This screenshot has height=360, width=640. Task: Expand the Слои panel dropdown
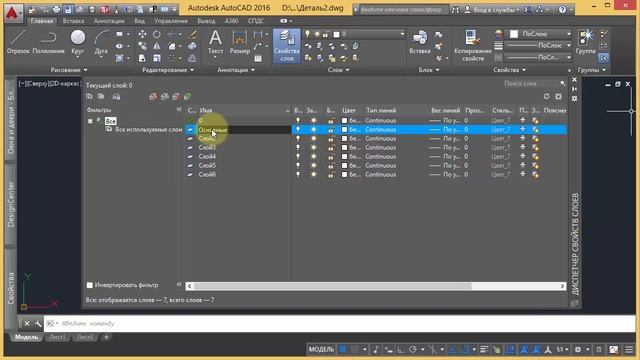point(338,70)
